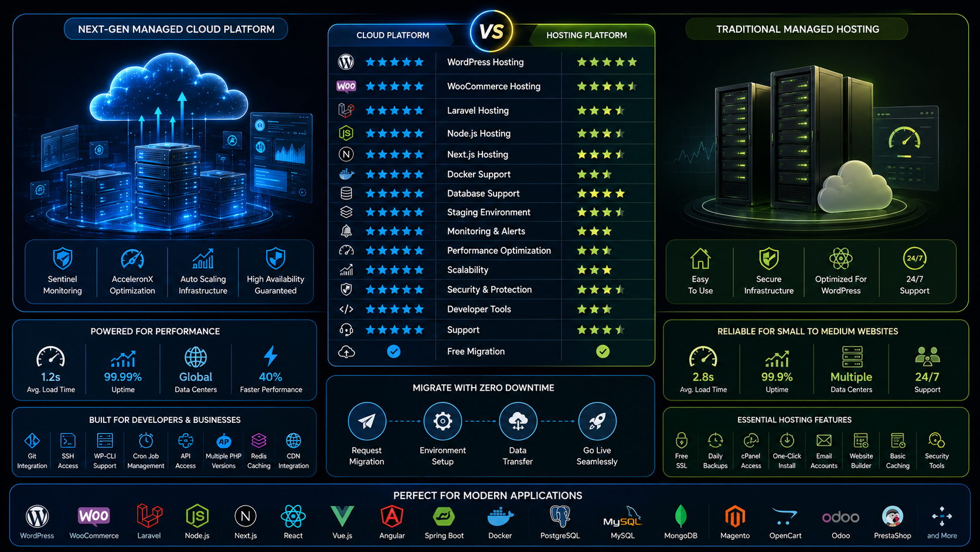The image size is (980, 552).
Task: Click the High Availability Guaranteed shield icon
Action: tap(275, 258)
